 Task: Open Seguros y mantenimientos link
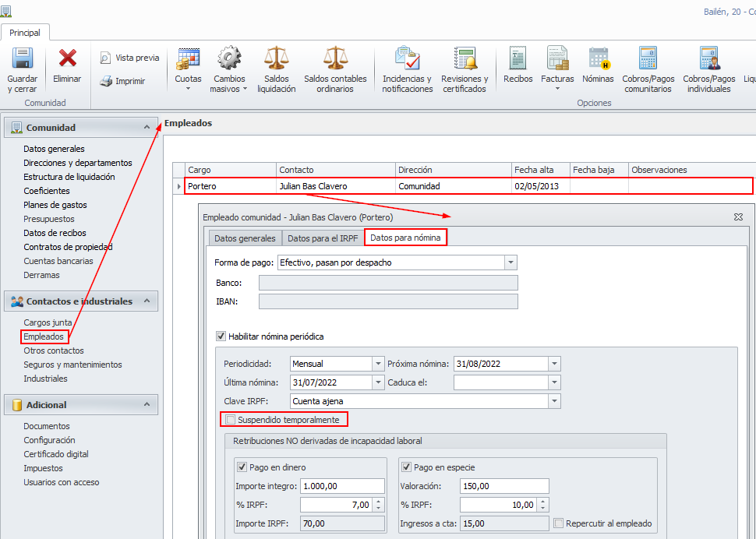[72, 365]
